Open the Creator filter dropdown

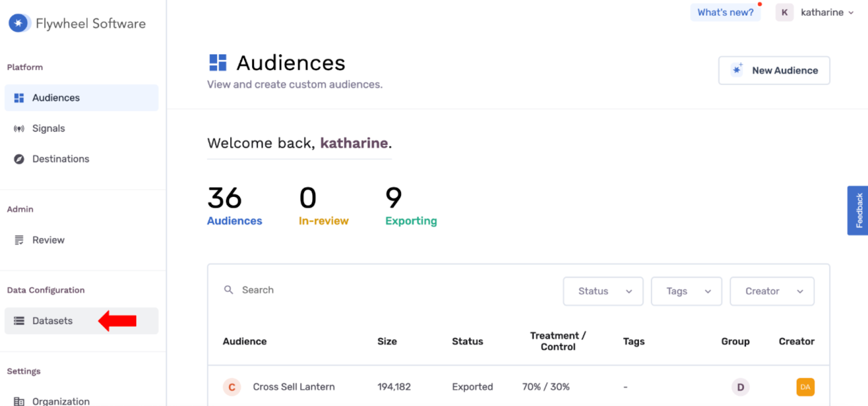[772, 291]
